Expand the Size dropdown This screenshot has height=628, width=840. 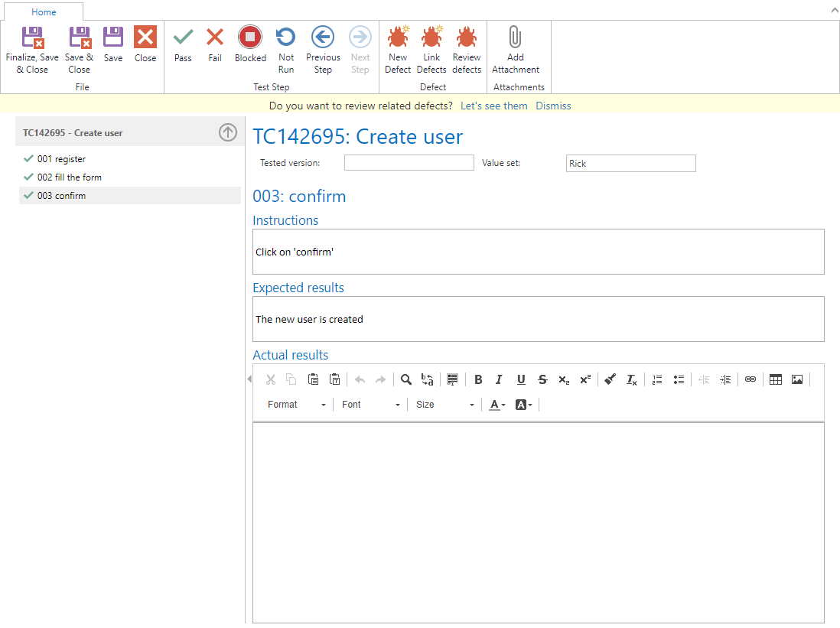point(445,405)
